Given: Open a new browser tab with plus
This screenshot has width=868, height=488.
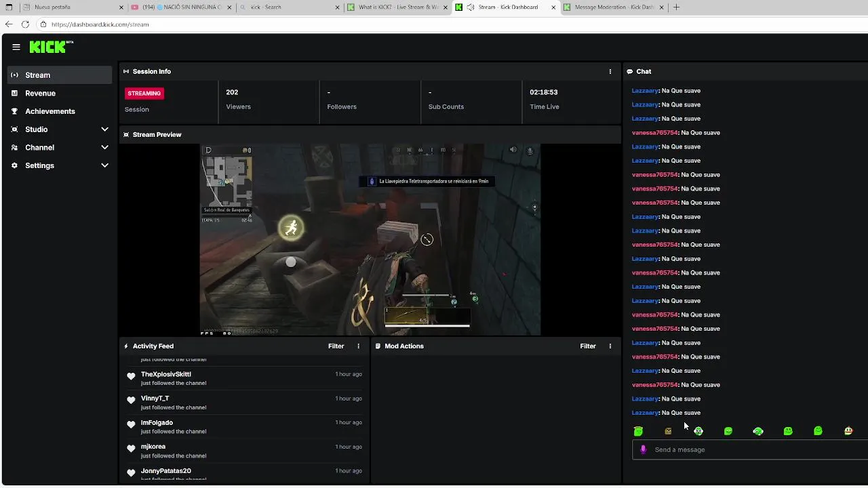Looking at the screenshot, I should [676, 7].
